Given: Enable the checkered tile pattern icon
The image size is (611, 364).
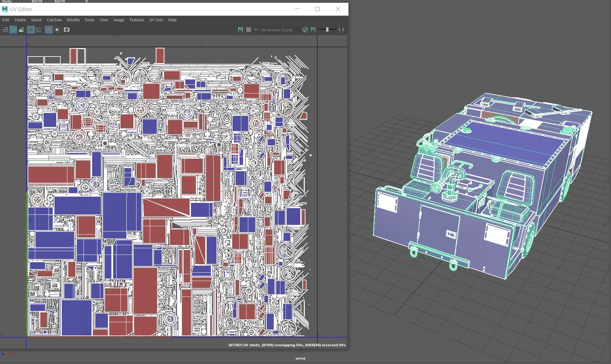Looking at the screenshot, I should click(248, 30).
